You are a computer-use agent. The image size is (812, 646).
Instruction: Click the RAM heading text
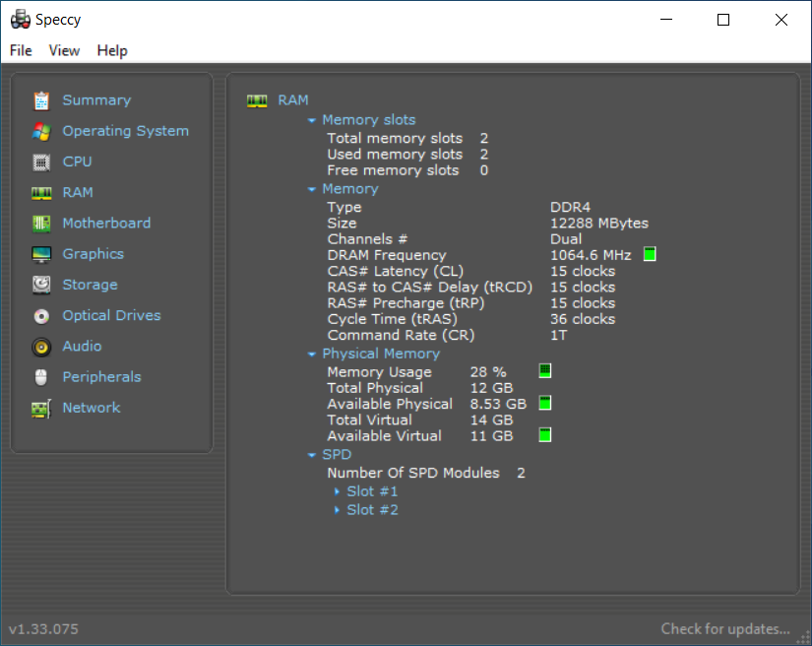tap(293, 100)
